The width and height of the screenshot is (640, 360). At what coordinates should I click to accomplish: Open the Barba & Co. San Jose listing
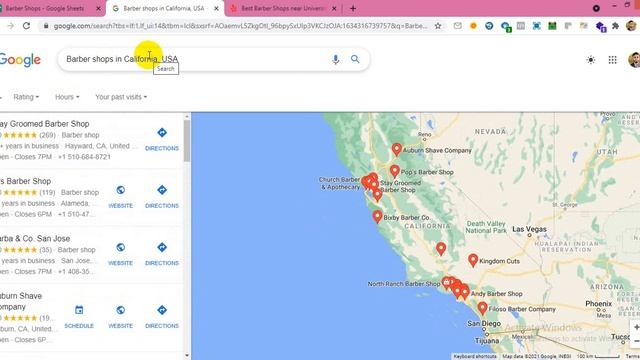point(35,238)
